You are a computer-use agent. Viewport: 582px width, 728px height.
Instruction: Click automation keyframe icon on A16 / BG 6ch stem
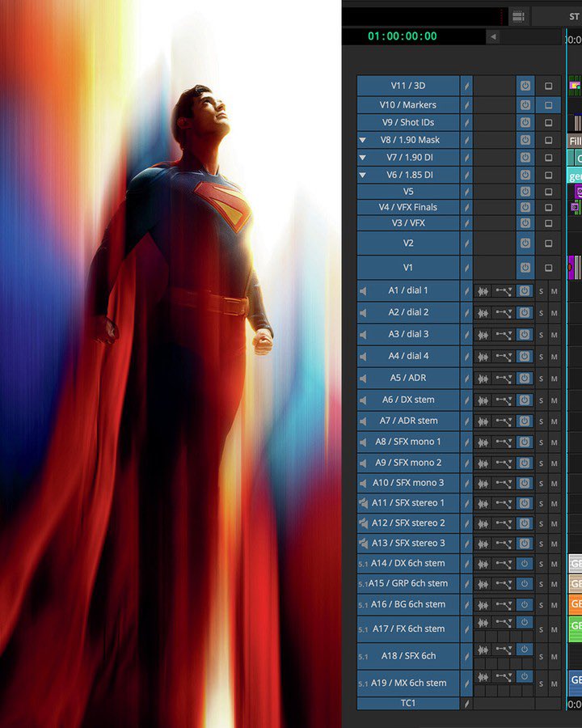[x=504, y=604]
